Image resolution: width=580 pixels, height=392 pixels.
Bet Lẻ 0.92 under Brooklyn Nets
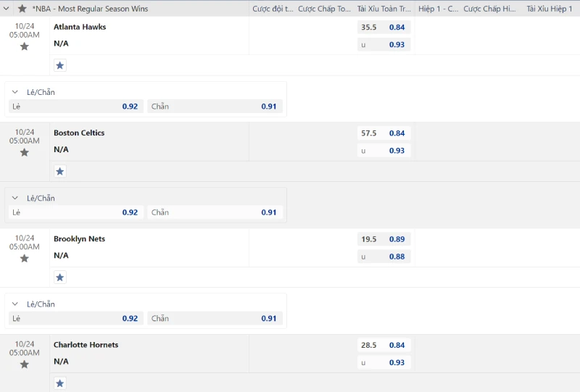pos(76,318)
